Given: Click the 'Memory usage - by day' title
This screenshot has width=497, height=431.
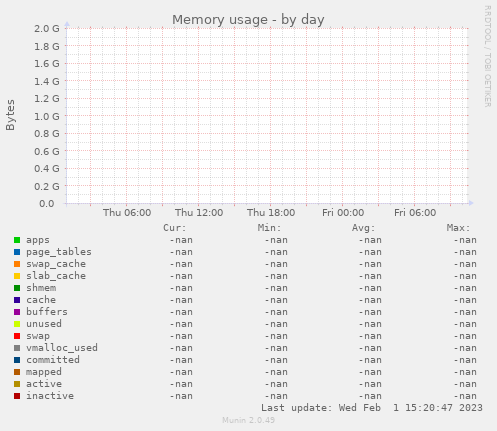Looking at the screenshot, I should tap(248, 20).
